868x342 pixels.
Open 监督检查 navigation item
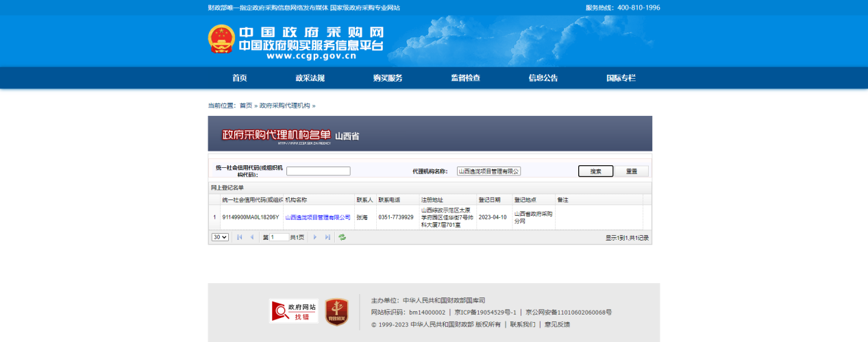[465, 78]
